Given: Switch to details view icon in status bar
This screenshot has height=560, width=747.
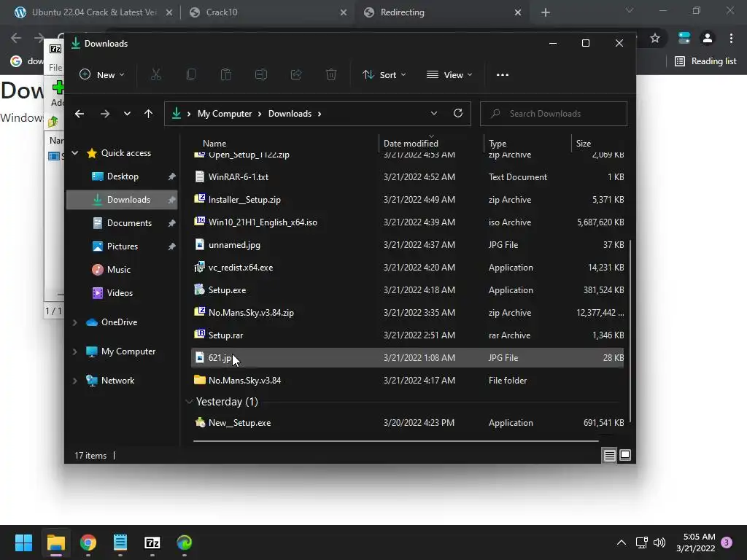Looking at the screenshot, I should (609, 456).
